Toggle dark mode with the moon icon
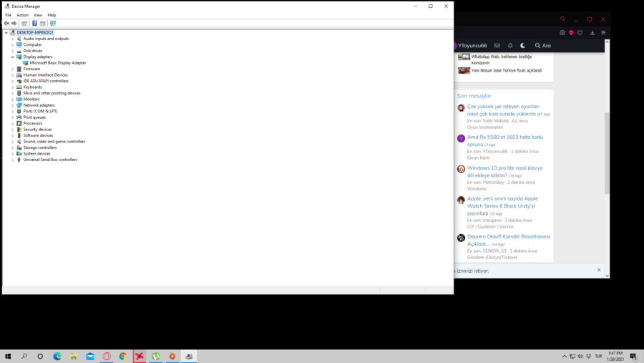This screenshot has width=644, height=363. click(x=522, y=46)
